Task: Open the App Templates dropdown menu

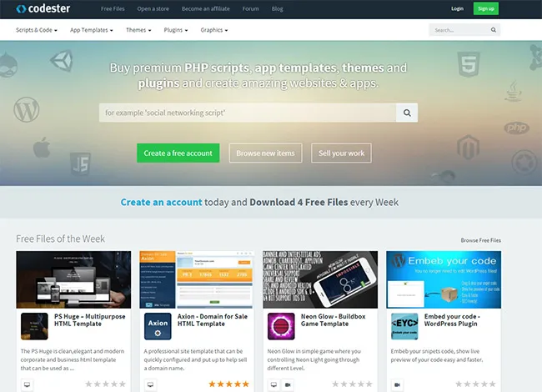Action: click(x=92, y=30)
